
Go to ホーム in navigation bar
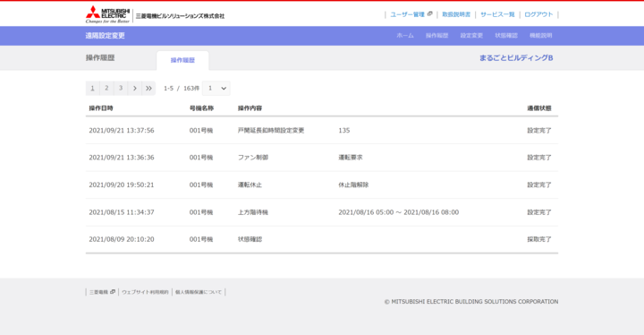405,36
